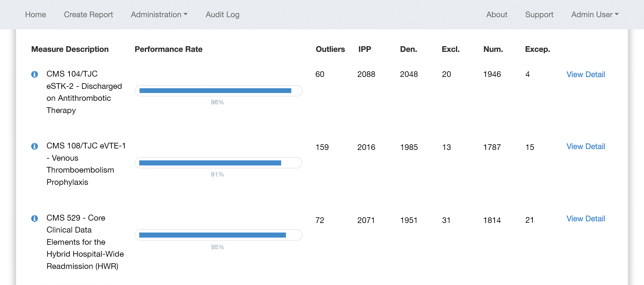Go to the Home page
The image size is (644, 285).
coord(35,15)
